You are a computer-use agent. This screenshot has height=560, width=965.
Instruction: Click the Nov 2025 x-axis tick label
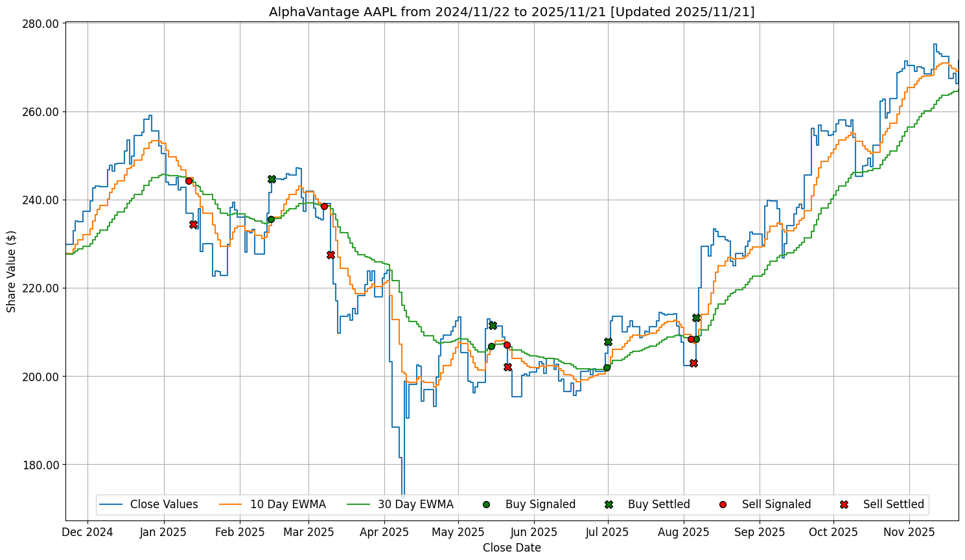909,532
